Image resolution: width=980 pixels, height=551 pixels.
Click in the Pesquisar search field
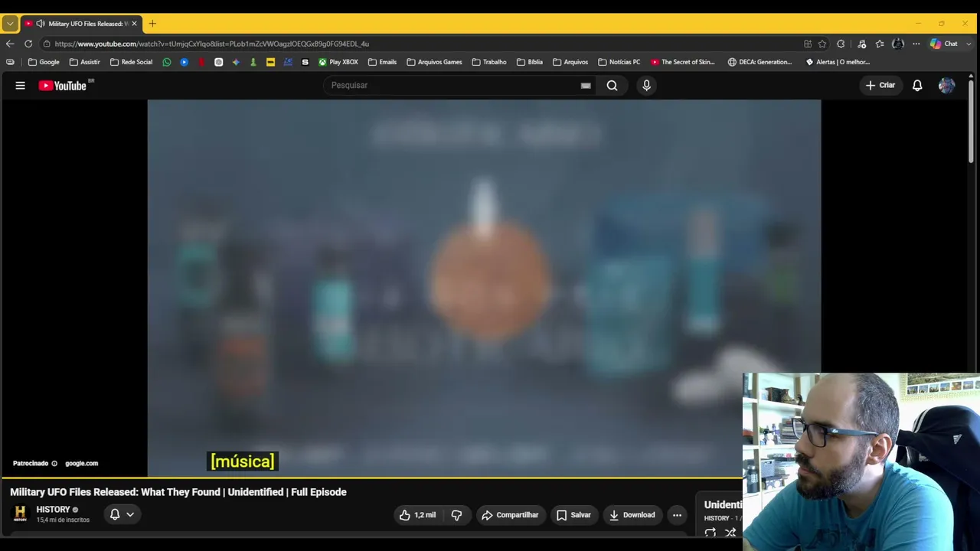pos(453,86)
